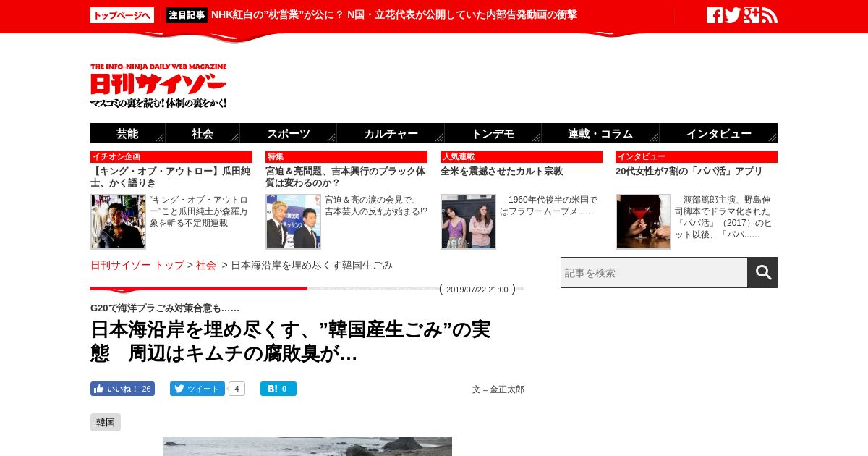Click the article headline 日本海沿岸を埋め尽くす
Screen dimensions: 868x456
(291, 341)
